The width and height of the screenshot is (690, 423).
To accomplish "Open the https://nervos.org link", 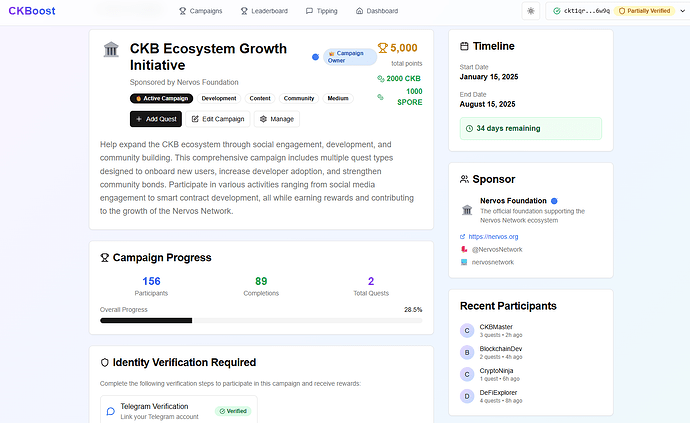I will point(493,237).
